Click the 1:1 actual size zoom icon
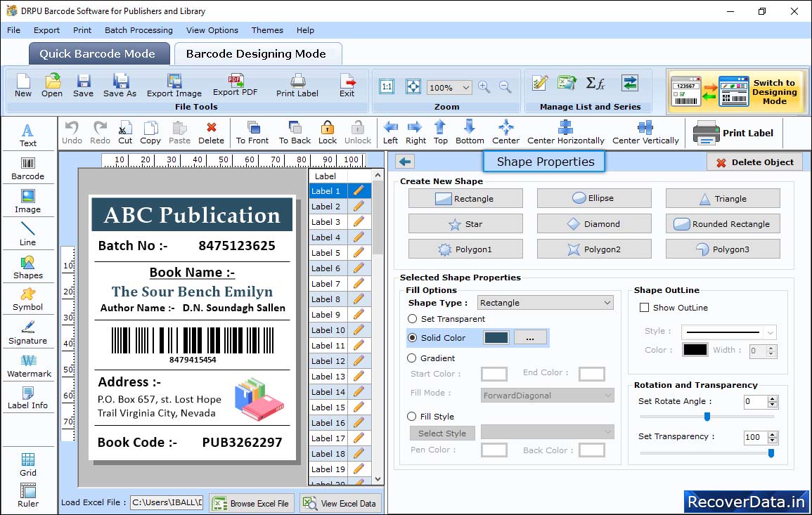The image size is (812, 515). 387,86
